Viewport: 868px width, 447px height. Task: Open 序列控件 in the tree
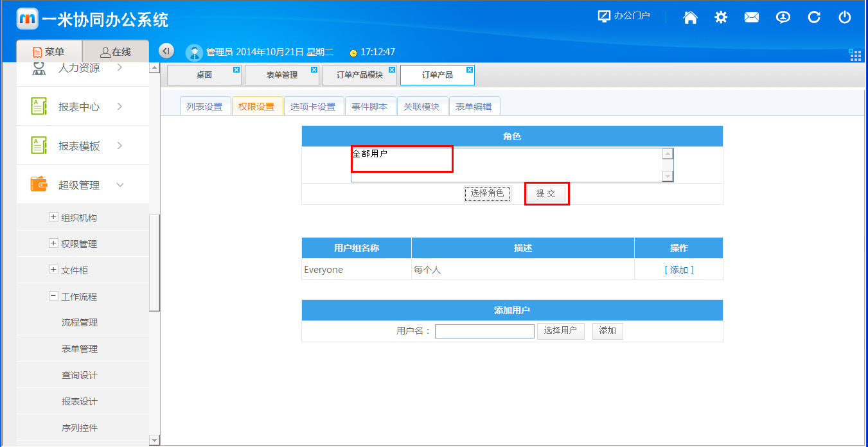coord(80,428)
